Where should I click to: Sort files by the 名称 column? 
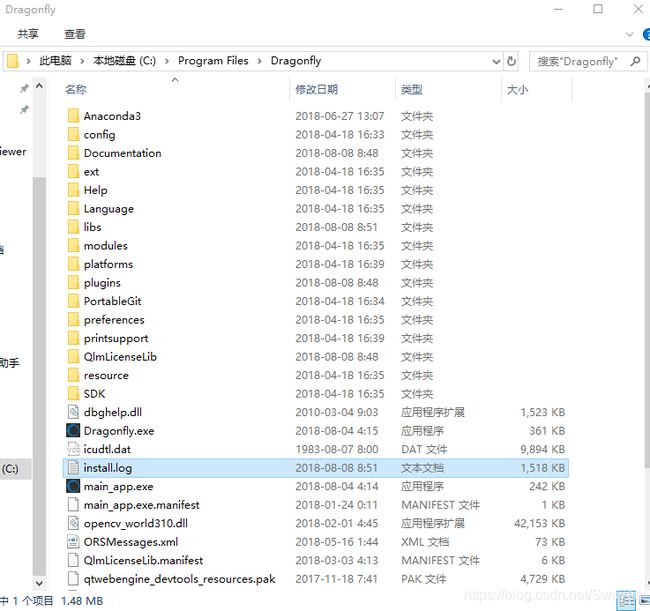pyautogui.click(x=76, y=89)
